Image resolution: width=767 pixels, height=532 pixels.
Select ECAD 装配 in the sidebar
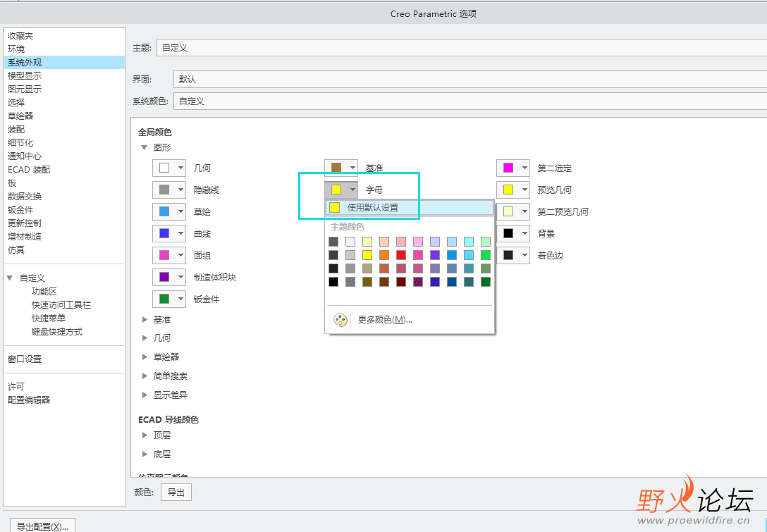point(29,169)
